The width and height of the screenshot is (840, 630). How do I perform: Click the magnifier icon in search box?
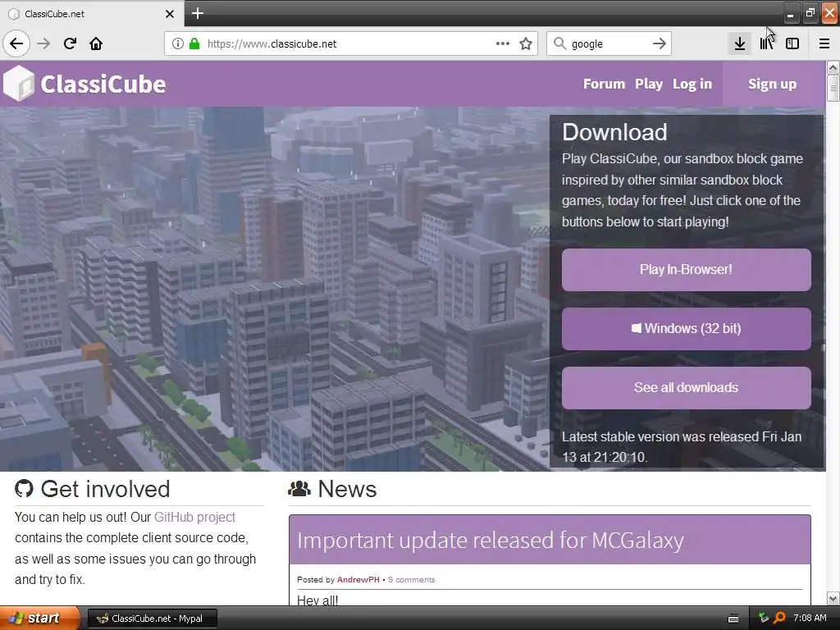click(559, 43)
